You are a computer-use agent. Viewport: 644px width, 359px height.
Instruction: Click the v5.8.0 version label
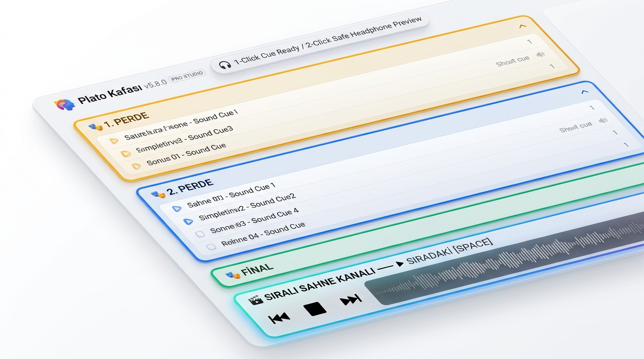pyautogui.click(x=155, y=85)
